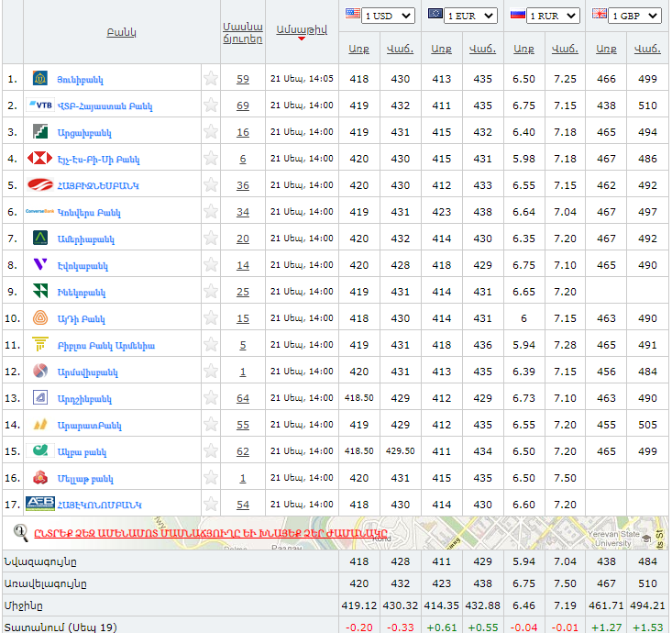This screenshot has height=633, width=672.
Task: Sort by the RUR buy column header
Action: pyautogui.click(x=523, y=49)
